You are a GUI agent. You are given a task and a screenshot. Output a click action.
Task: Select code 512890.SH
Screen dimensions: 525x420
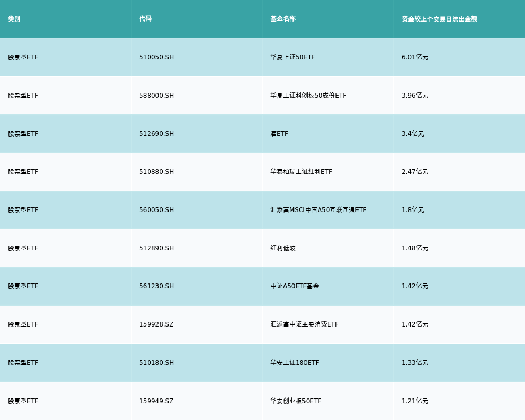[x=156, y=248]
